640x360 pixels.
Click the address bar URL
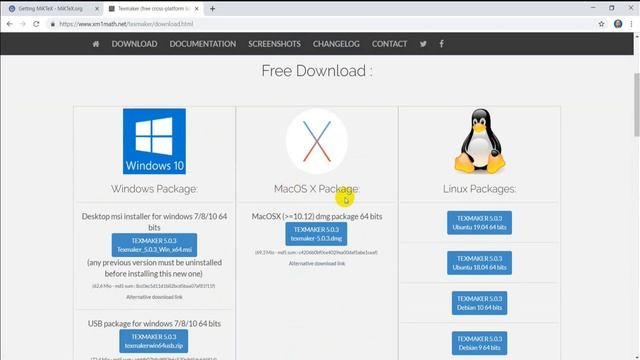[x=126, y=24]
